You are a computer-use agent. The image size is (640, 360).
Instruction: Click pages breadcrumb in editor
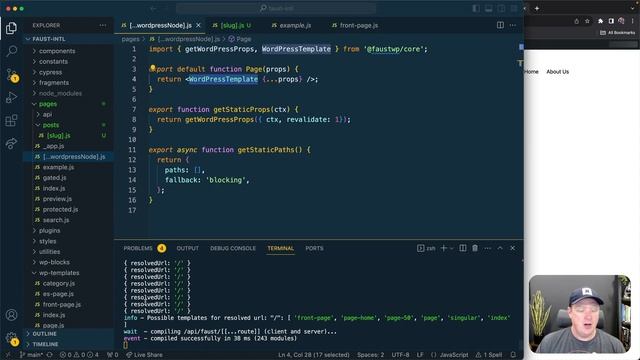point(130,39)
